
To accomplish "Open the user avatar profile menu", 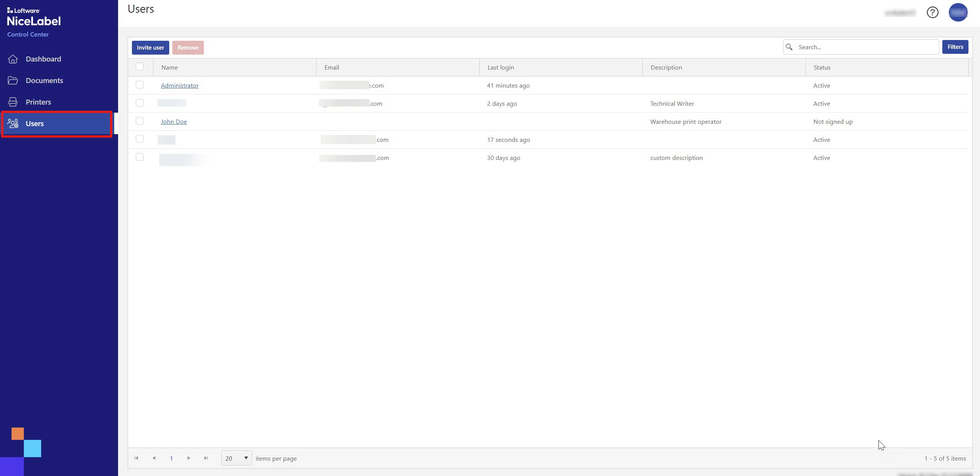I will 958,13.
